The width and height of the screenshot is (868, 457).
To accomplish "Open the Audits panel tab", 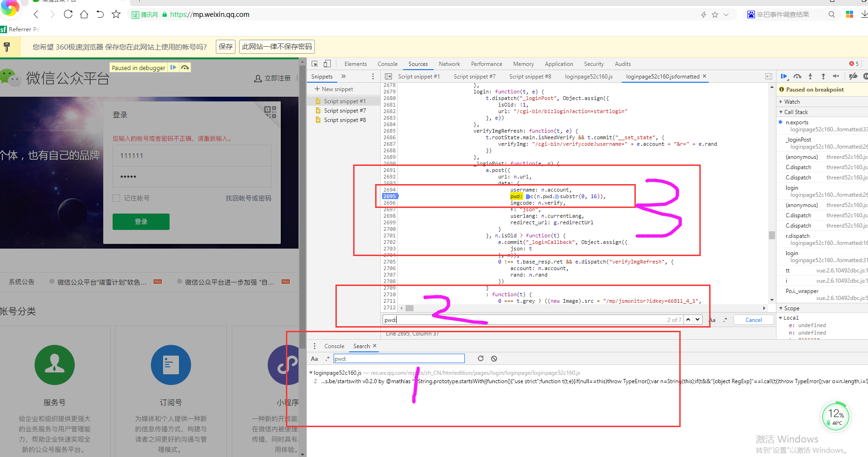I will point(623,64).
